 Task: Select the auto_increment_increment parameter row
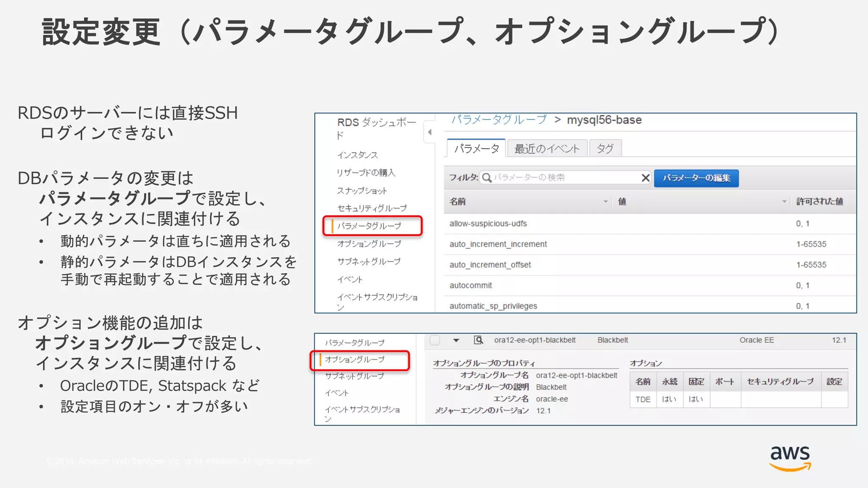click(650, 244)
